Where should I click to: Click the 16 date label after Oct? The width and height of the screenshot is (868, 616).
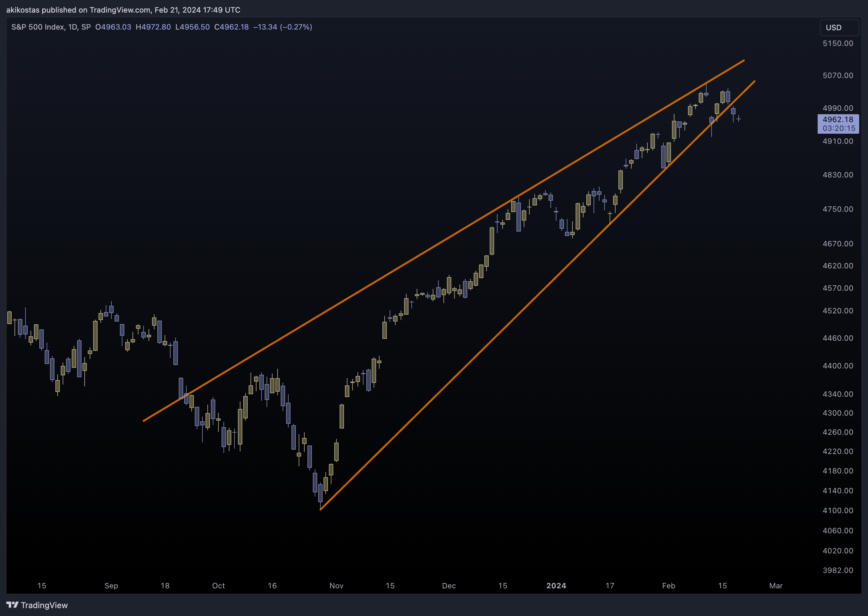click(272, 586)
